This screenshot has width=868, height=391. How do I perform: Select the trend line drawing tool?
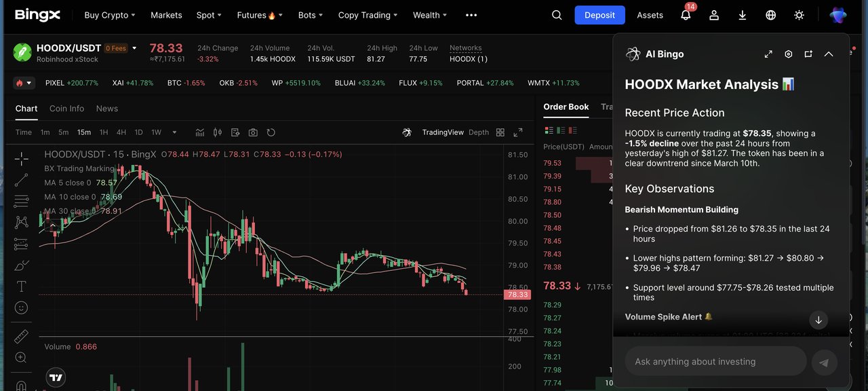coord(21,180)
